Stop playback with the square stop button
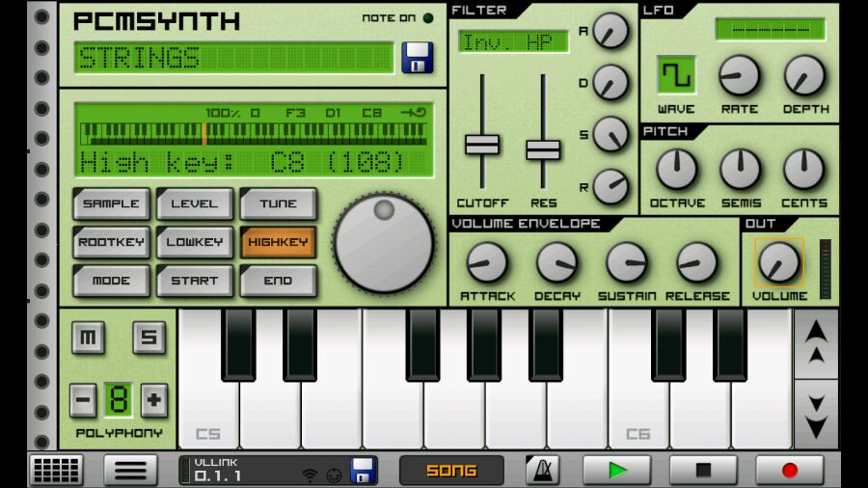 tap(703, 471)
